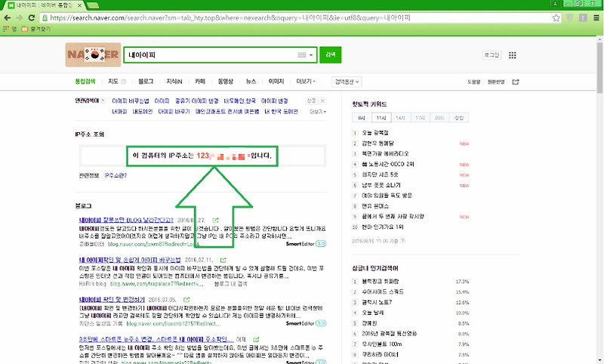Click related search 아이피 바꾸는법
Screen dimensions: 604x364
(x=130, y=101)
